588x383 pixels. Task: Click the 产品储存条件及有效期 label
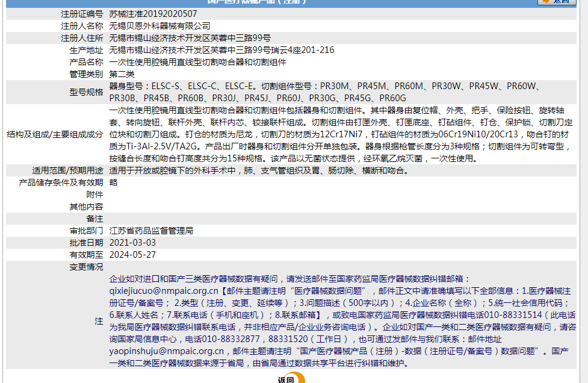[x=61, y=182]
